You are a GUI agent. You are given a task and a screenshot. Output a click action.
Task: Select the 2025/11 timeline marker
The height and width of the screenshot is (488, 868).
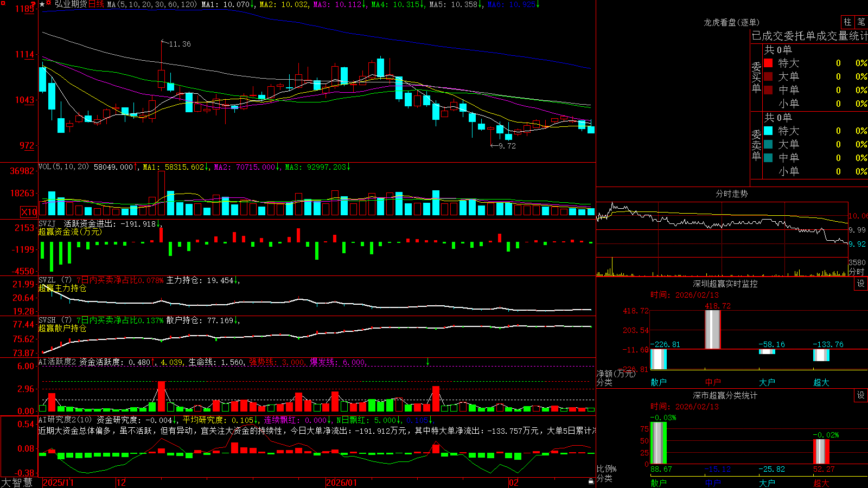coord(58,483)
